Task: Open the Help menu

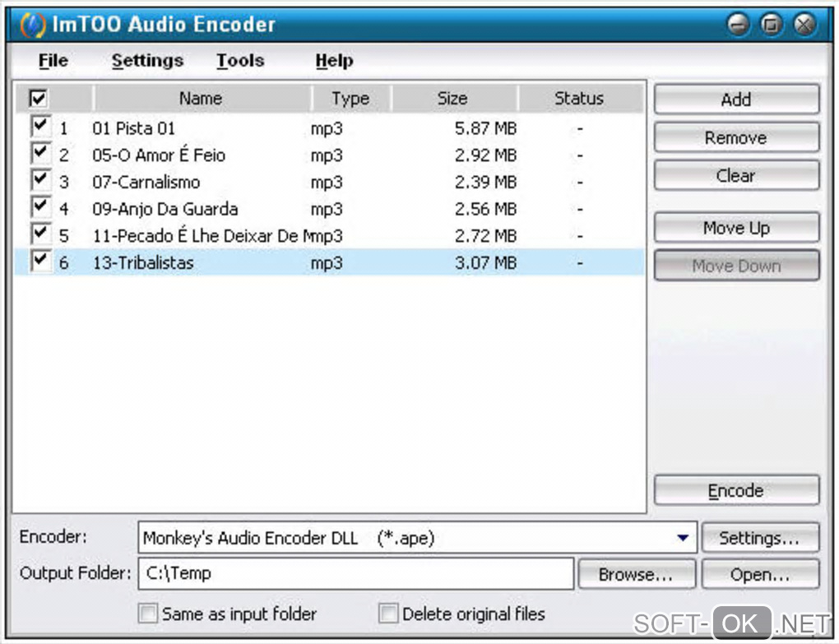Action: coord(334,60)
